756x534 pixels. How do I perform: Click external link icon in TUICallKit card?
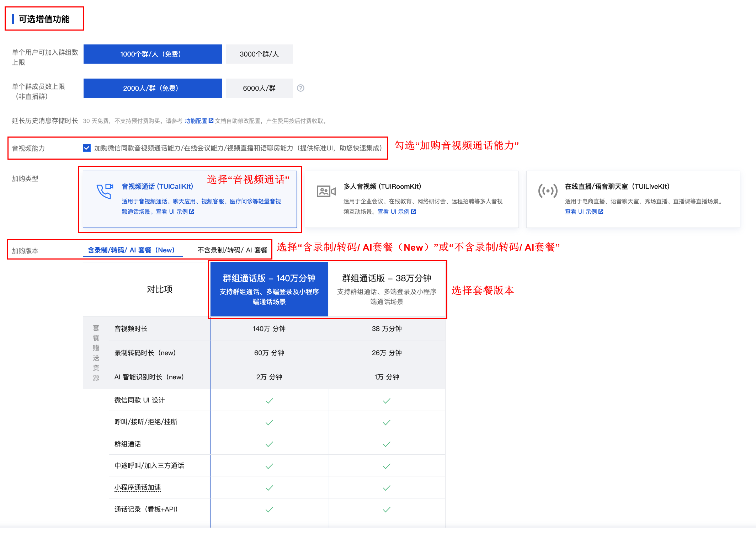click(x=192, y=212)
